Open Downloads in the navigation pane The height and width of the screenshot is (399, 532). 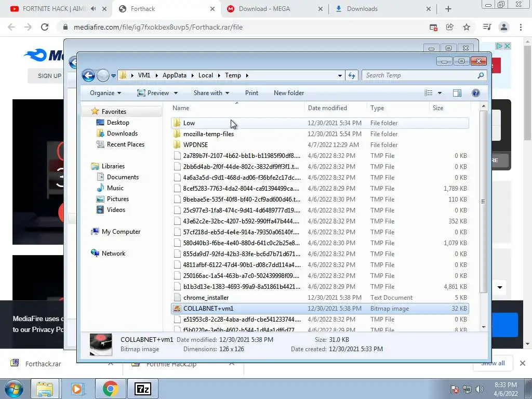tap(122, 134)
